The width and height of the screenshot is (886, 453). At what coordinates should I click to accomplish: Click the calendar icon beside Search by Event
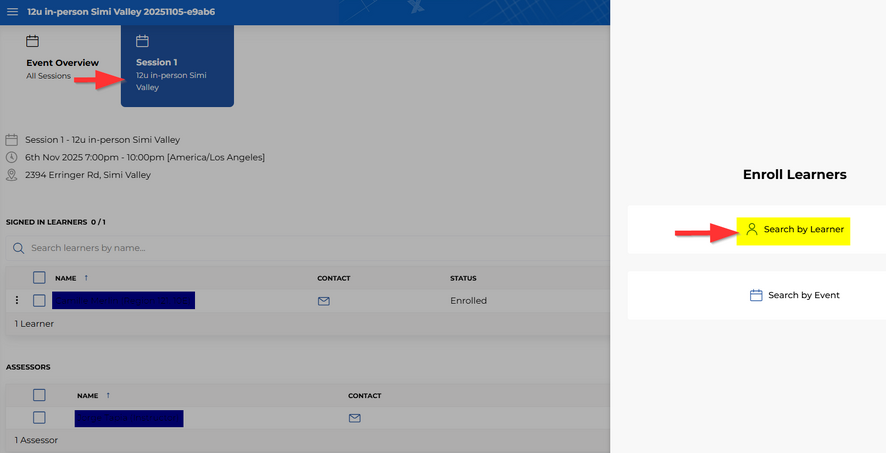pyautogui.click(x=756, y=295)
